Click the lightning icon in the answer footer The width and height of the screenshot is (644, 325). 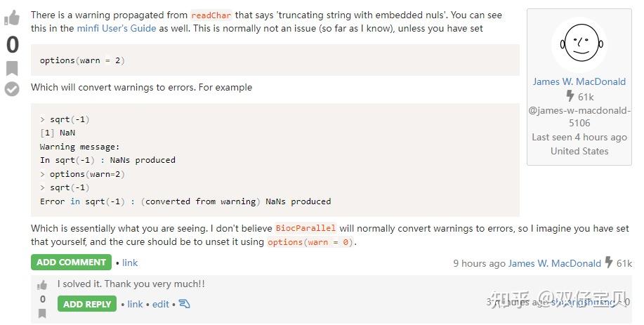pos(609,263)
